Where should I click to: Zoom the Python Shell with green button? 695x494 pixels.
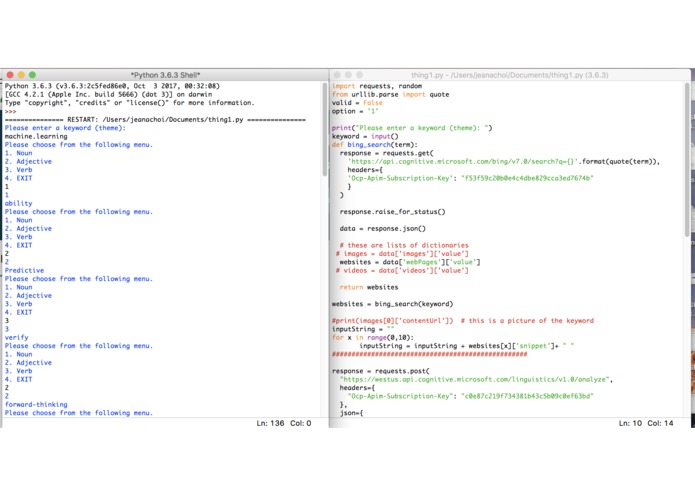click(32, 75)
